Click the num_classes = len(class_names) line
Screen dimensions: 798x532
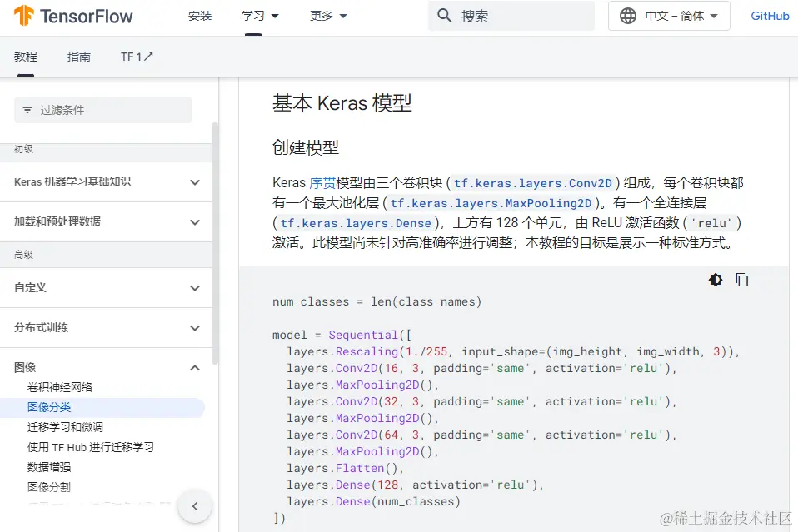377,301
